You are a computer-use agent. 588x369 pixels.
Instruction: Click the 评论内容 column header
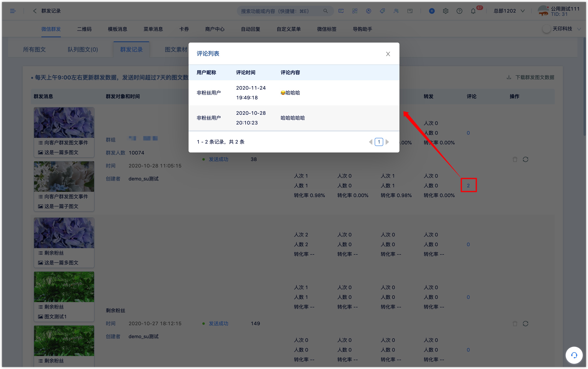[x=290, y=73]
